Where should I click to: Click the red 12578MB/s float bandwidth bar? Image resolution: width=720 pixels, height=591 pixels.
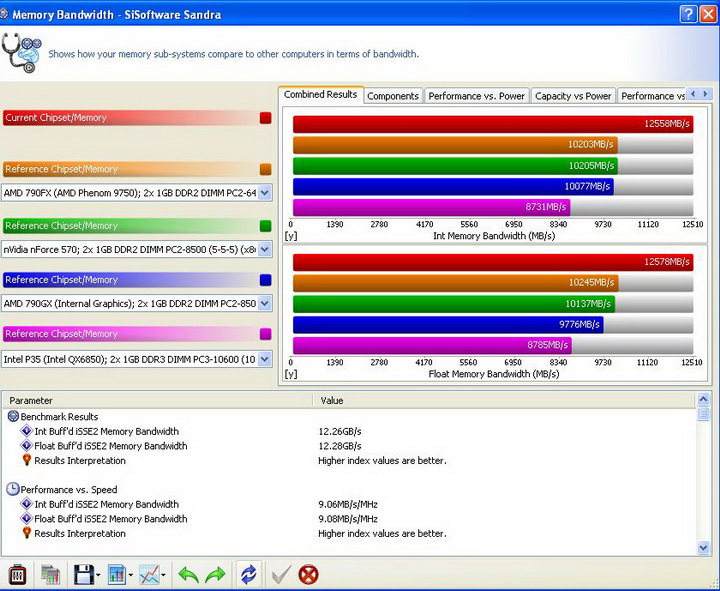(x=493, y=262)
